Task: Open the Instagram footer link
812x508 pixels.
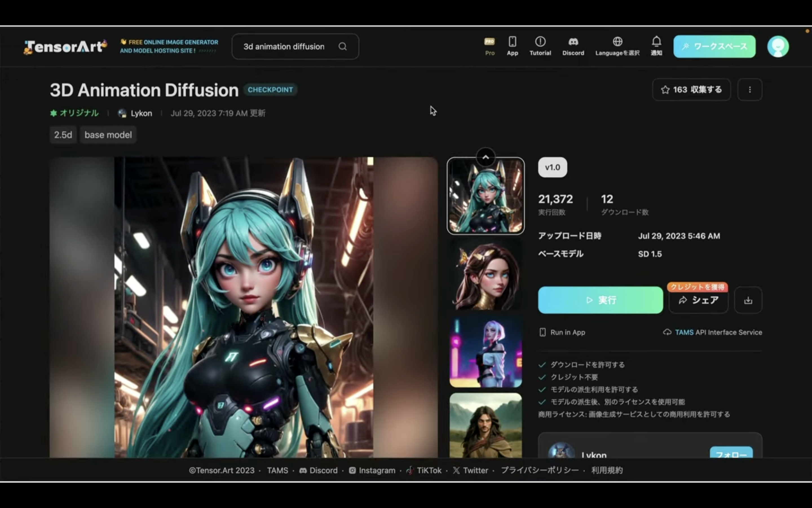Action: (372, 470)
